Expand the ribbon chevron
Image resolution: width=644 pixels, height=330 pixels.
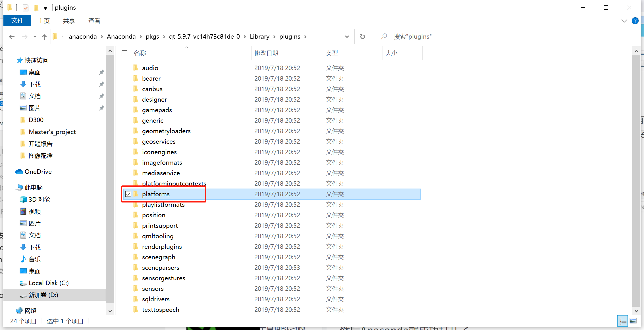[624, 21]
